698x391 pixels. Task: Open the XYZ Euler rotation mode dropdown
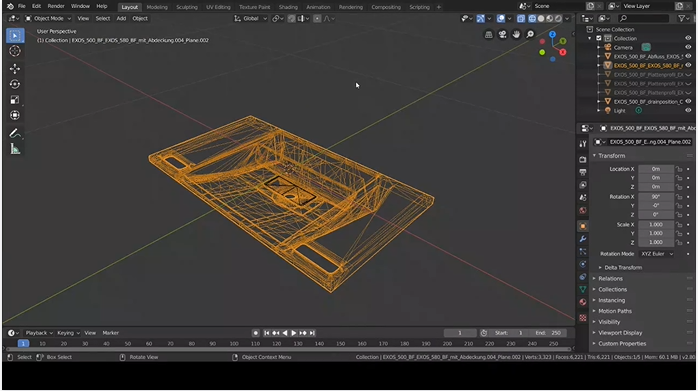[657, 254]
